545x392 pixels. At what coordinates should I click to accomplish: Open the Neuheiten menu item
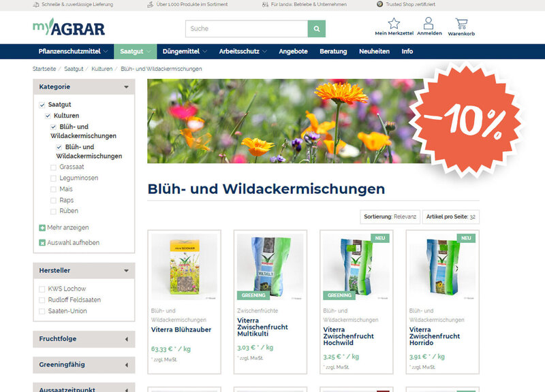374,52
